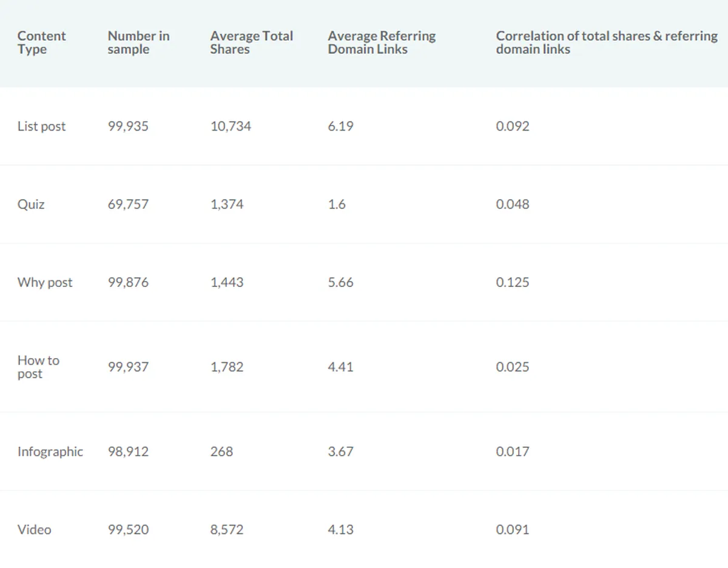The width and height of the screenshot is (728, 568).
Task: Select the List post row label
Action: click(42, 127)
